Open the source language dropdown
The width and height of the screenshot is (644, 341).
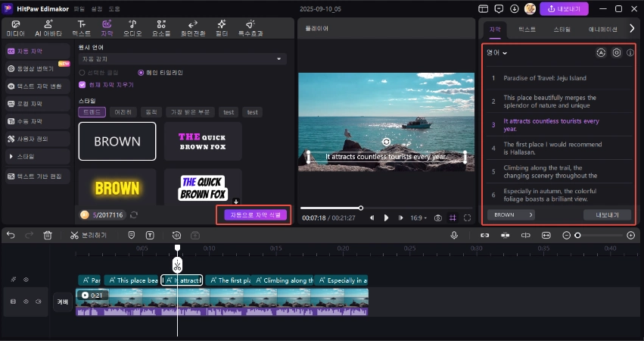[182, 58]
